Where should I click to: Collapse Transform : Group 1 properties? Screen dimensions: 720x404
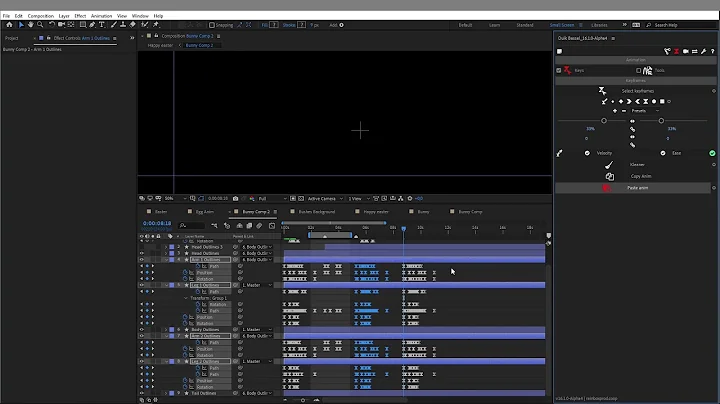[x=186, y=298]
